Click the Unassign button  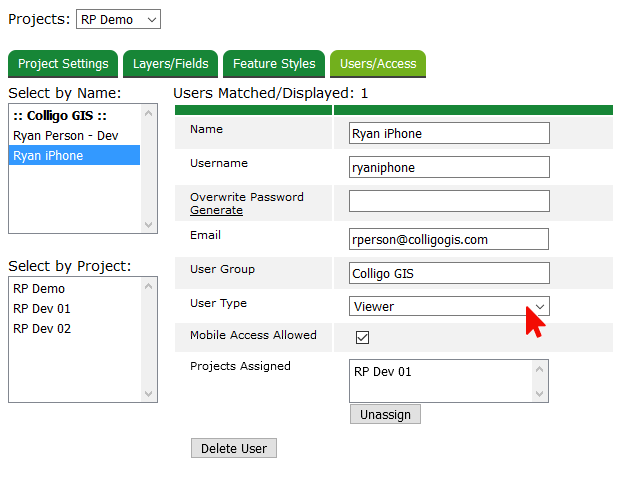(x=385, y=414)
